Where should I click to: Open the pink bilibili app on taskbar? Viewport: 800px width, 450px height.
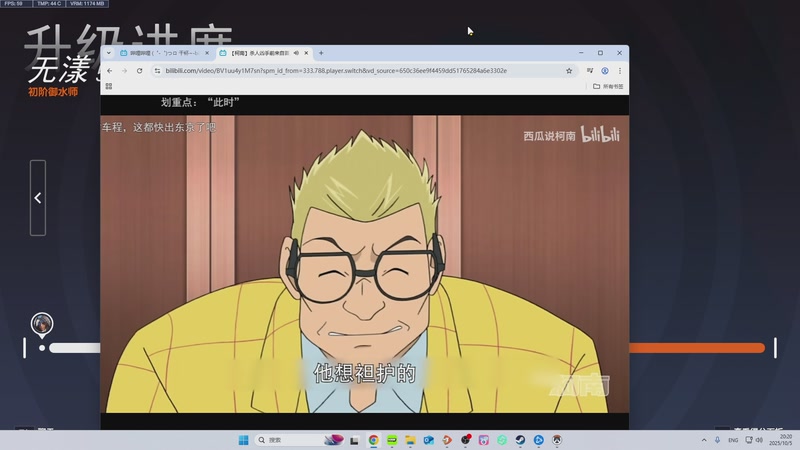[484, 440]
